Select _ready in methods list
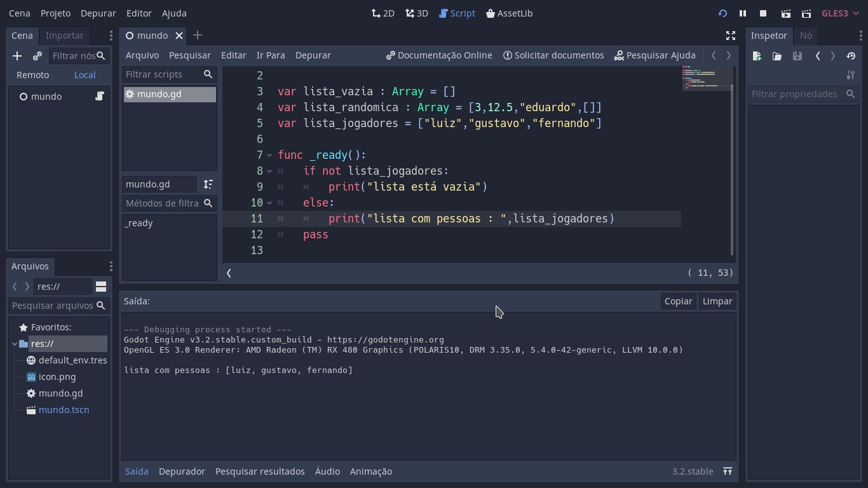The width and height of the screenshot is (868, 488). click(139, 223)
